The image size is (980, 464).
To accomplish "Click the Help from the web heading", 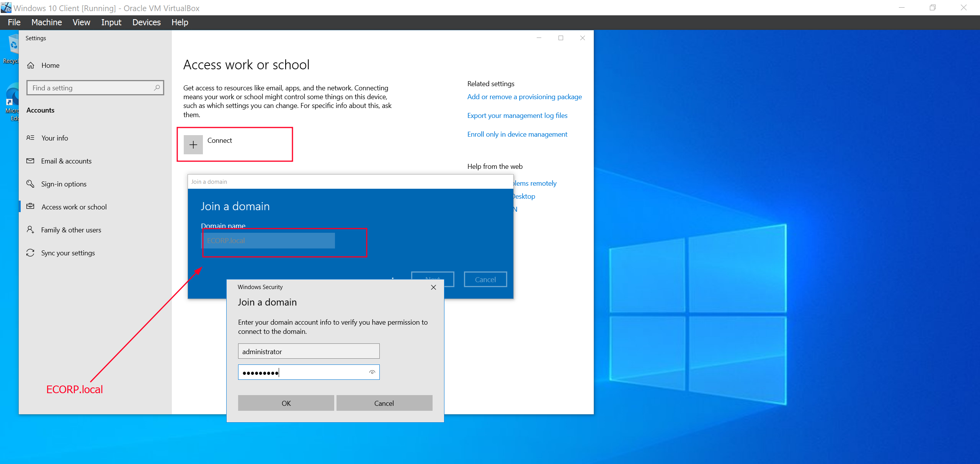I will pos(495,167).
